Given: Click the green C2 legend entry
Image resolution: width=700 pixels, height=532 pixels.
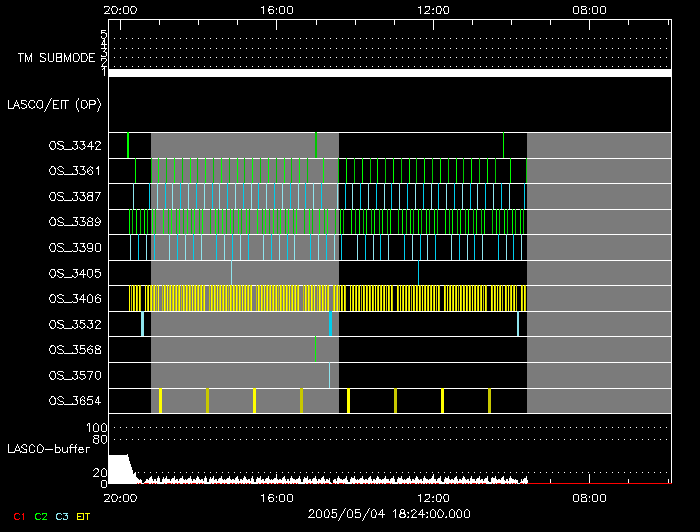Looking at the screenshot, I should click(x=41, y=517).
